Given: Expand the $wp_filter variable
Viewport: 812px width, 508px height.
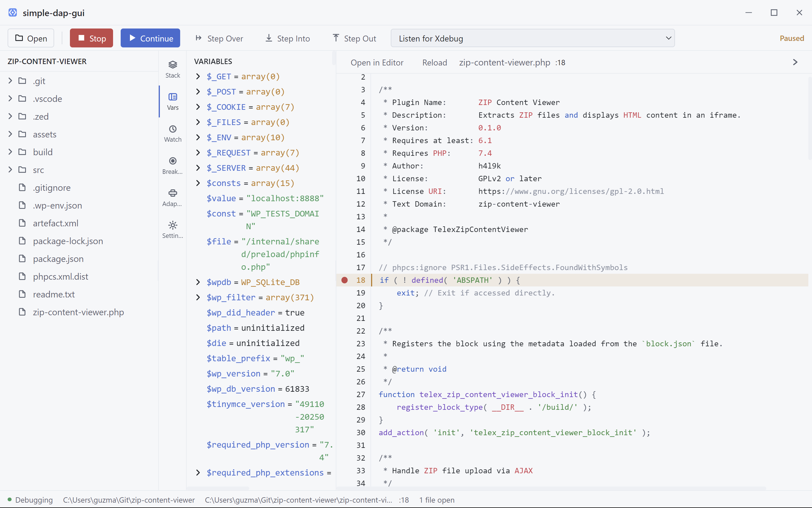Looking at the screenshot, I should pyautogui.click(x=198, y=297).
